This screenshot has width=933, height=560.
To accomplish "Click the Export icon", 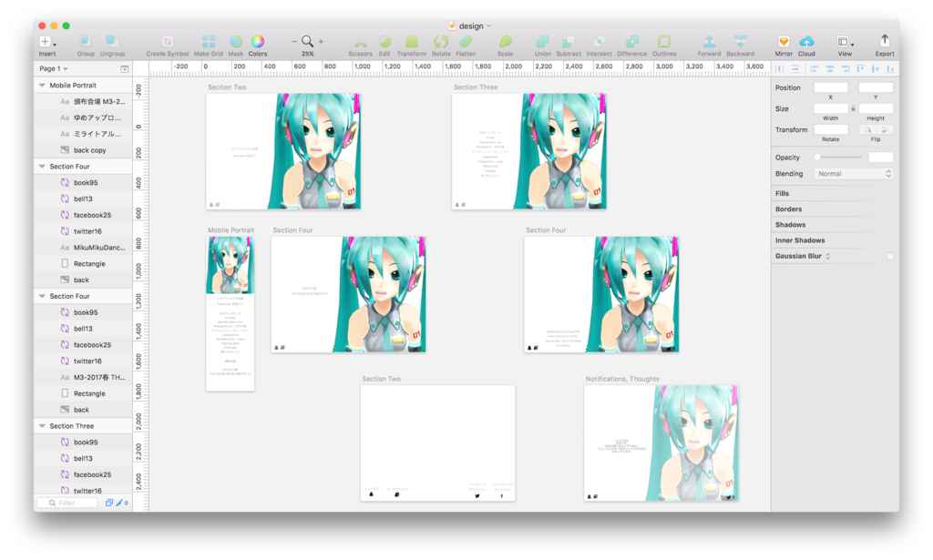I will point(884,40).
